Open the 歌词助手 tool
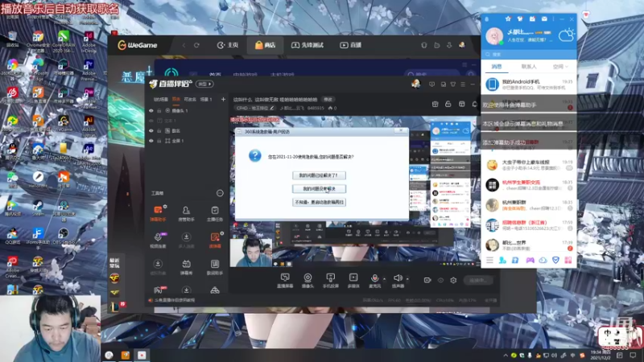The height and width of the screenshot is (362, 644). (x=215, y=264)
